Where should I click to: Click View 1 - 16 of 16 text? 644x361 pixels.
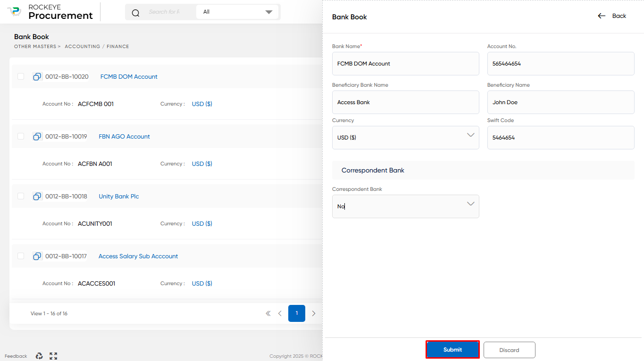(49, 313)
